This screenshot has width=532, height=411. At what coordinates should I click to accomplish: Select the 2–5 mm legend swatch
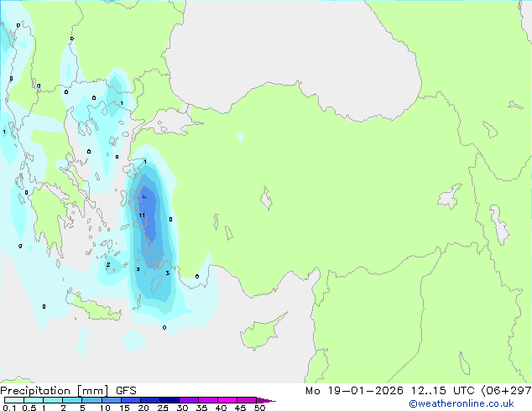click(72, 400)
